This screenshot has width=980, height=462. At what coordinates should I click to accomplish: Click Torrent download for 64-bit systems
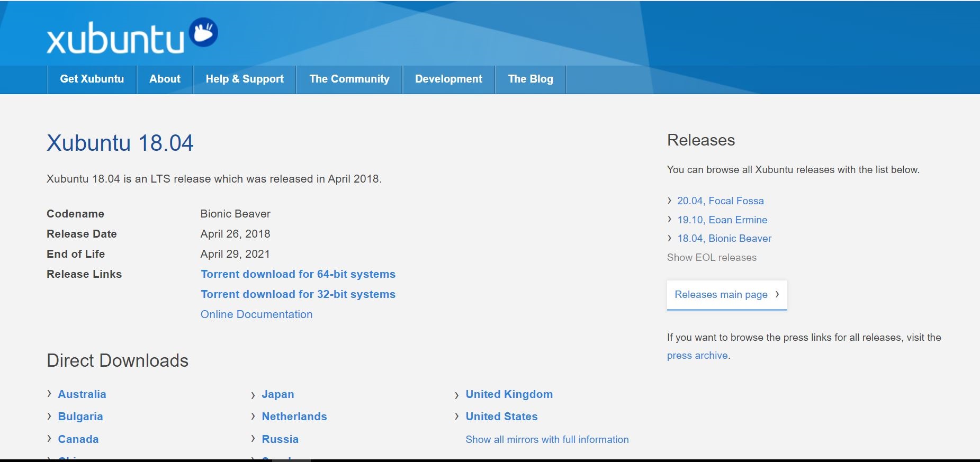tap(298, 274)
